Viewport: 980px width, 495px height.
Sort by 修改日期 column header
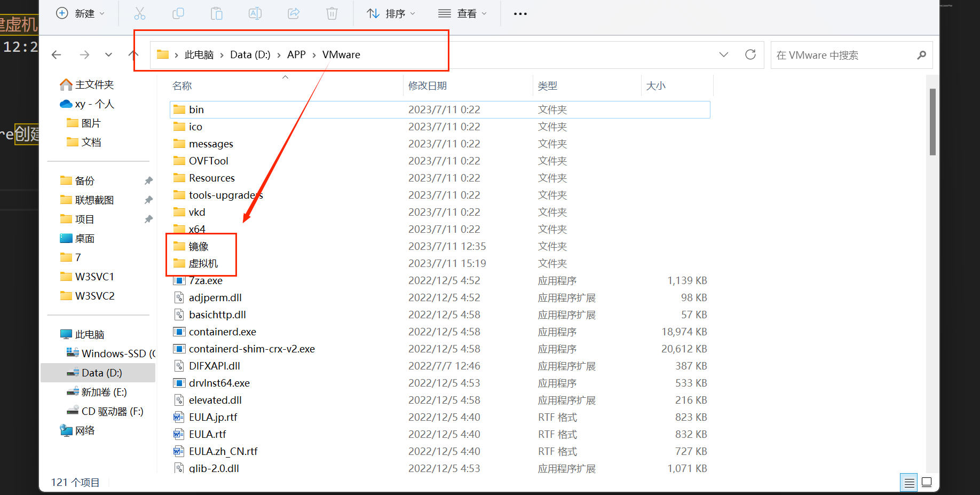click(428, 85)
